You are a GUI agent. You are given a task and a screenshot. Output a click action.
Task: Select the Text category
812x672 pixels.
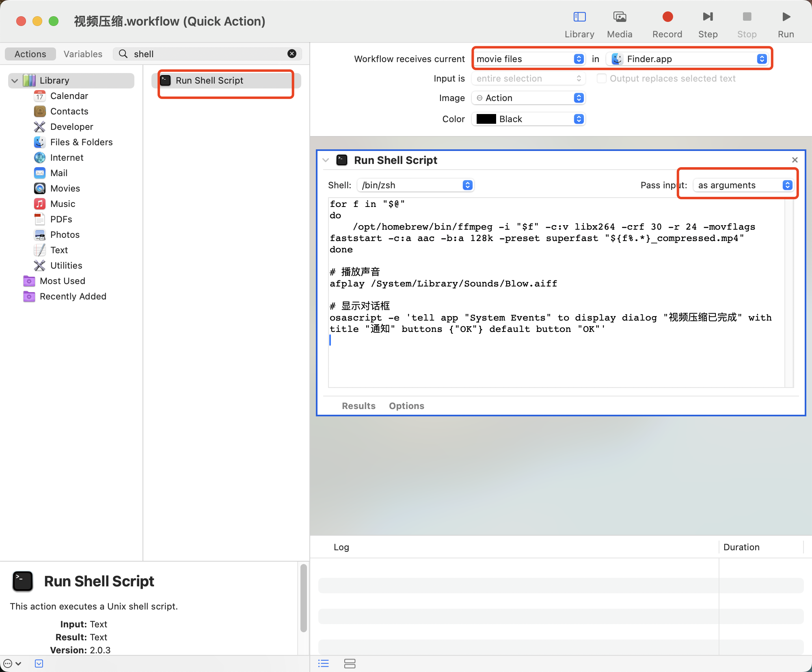59,250
